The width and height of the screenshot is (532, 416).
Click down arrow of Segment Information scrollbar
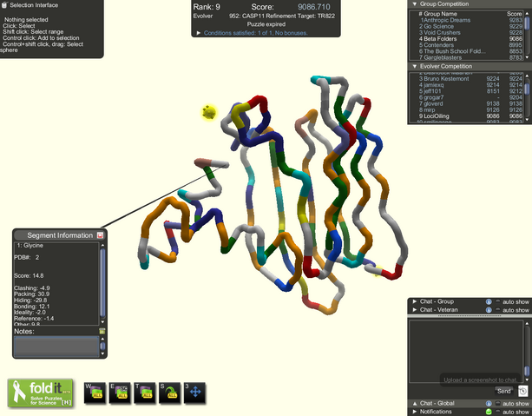coord(102,322)
